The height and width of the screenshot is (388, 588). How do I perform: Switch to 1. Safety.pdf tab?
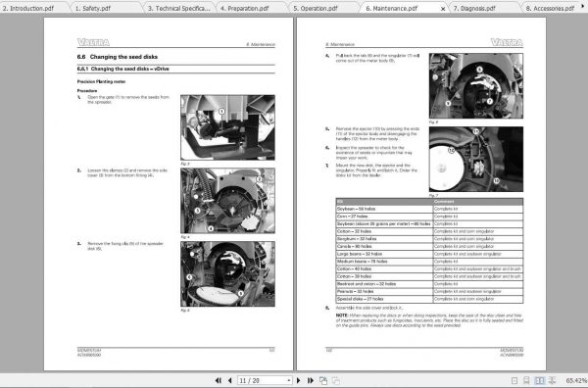pyautogui.click(x=93, y=8)
